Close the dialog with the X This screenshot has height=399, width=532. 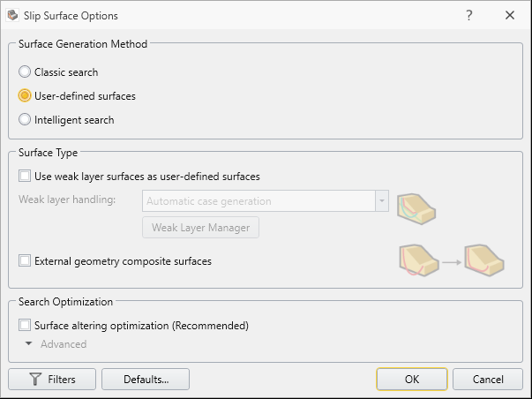tap(510, 15)
